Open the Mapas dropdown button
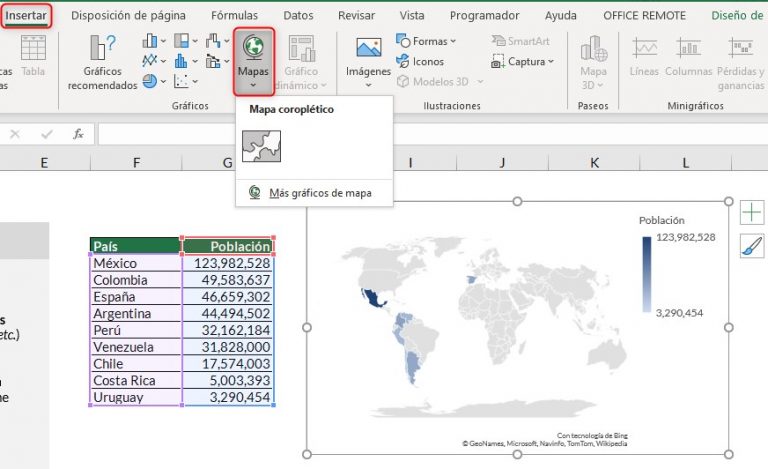 point(253,62)
